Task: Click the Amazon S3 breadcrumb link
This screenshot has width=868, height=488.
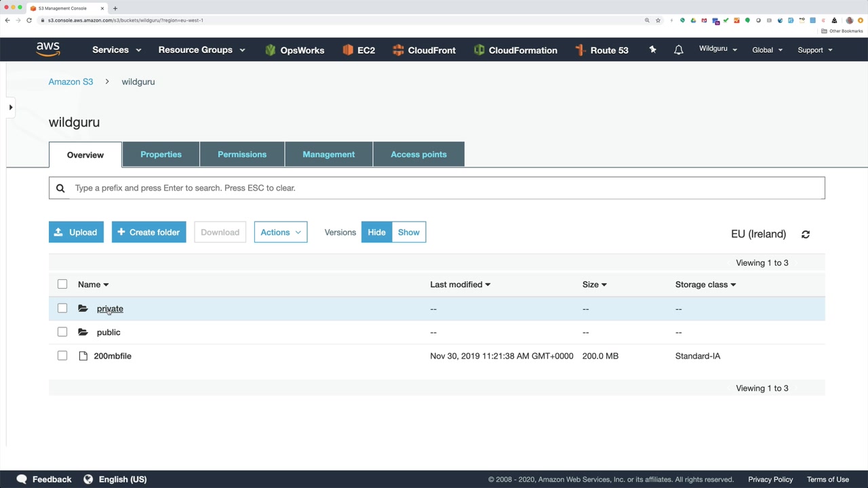Action: (x=71, y=82)
